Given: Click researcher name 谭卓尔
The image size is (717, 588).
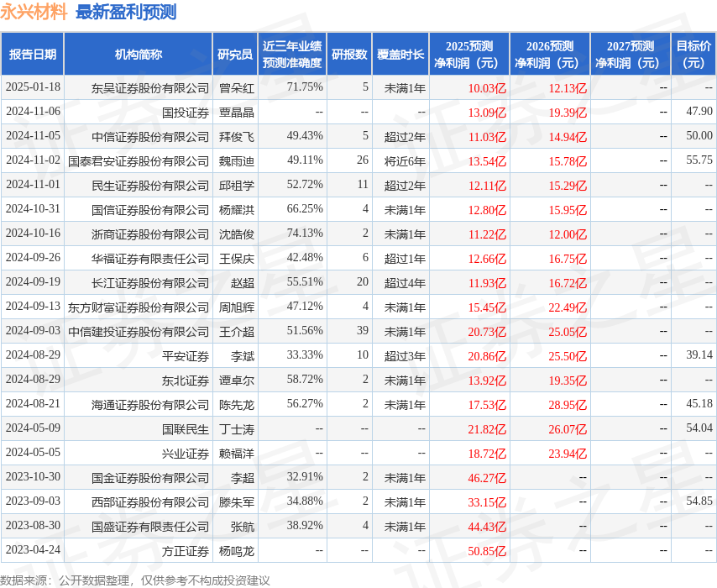Looking at the screenshot, I should [x=237, y=381].
